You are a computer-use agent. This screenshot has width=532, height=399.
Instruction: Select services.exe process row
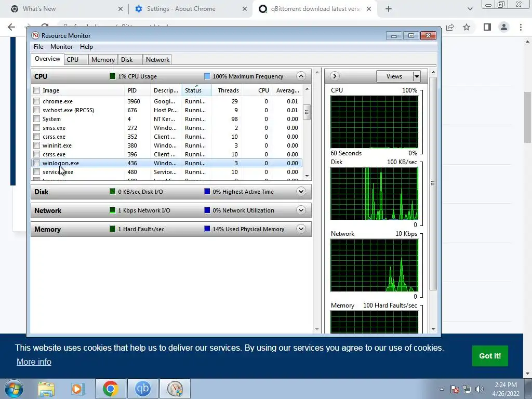pos(167,172)
